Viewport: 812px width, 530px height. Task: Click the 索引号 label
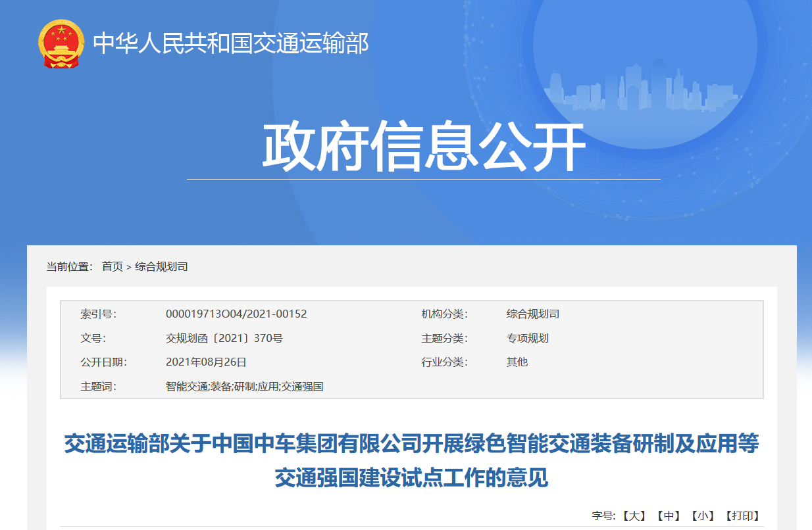[99, 314]
